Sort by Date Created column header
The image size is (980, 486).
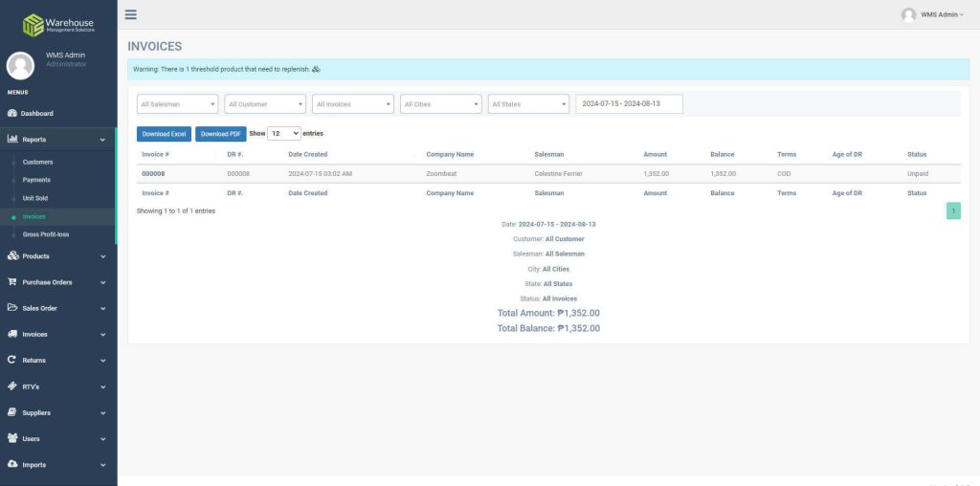click(x=307, y=154)
